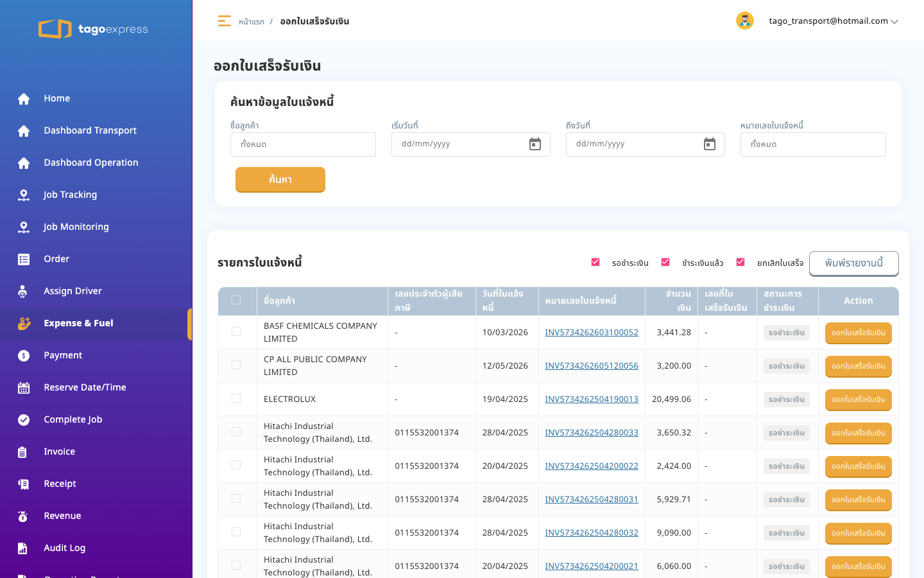Screen dimensions: 924x578
Task: Click the Order list icon
Action: [x=24, y=259]
